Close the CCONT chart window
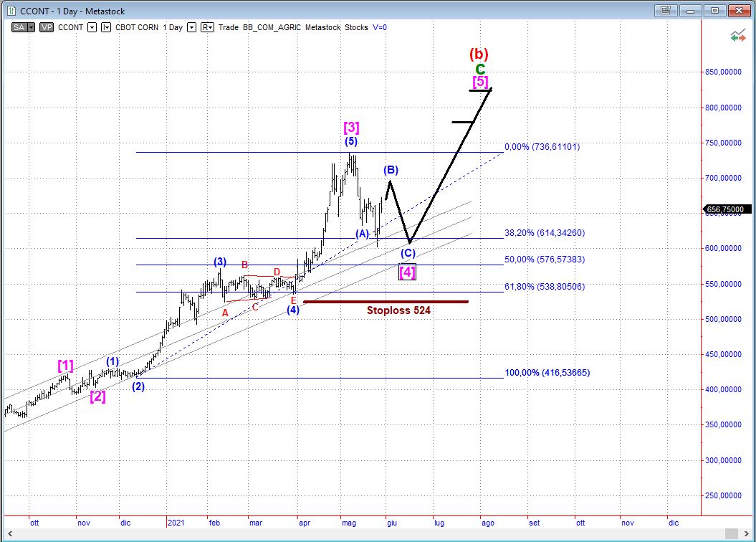Image resolution: width=756 pixels, height=542 pixels. coord(740,10)
